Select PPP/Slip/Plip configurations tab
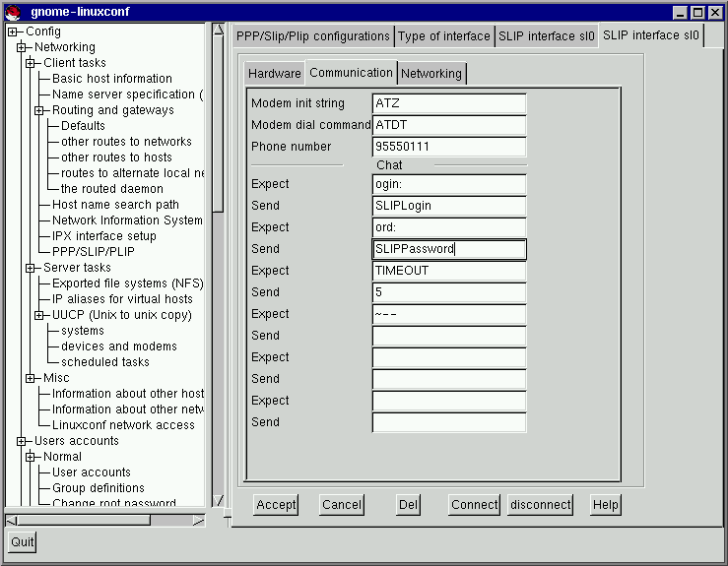The image size is (728, 566). [x=312, y=36]
